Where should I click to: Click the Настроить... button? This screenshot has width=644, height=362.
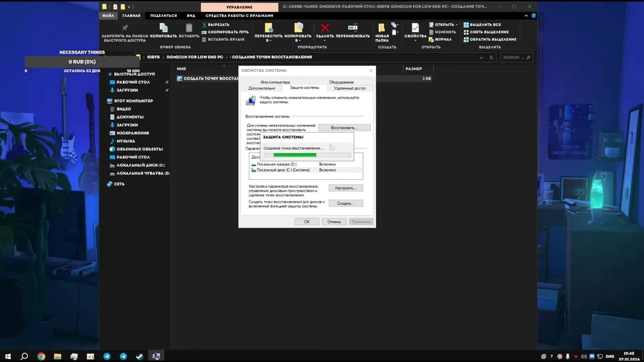pos(346,188)
